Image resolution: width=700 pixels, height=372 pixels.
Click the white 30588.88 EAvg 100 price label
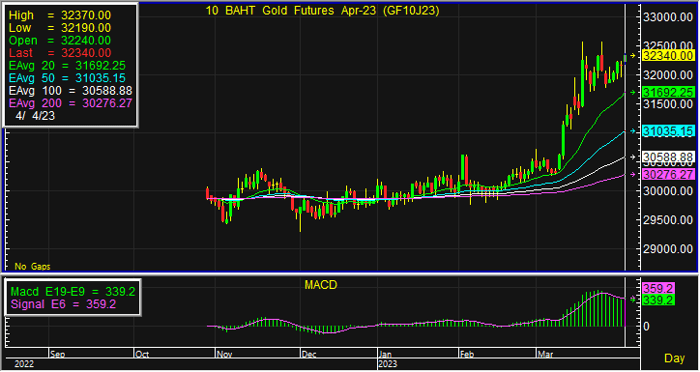tap(668, 157)
